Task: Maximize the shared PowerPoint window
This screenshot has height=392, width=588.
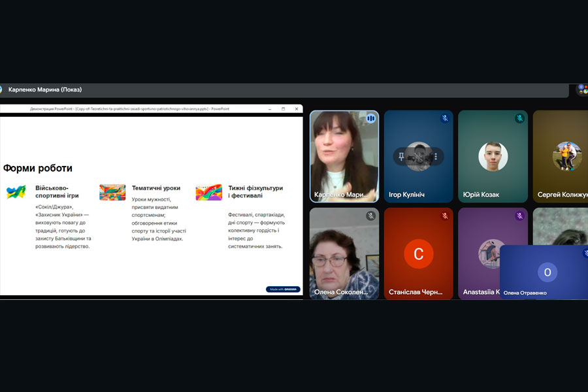Action: pos(283,109)
